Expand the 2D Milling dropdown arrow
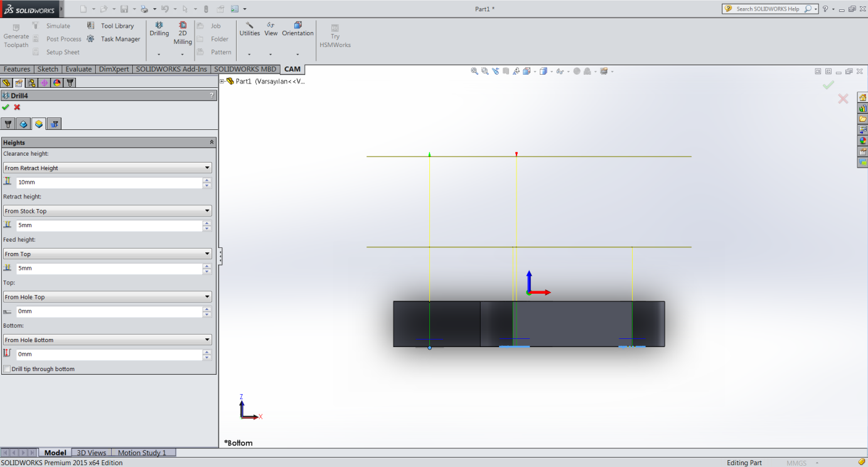 point(183,55)
